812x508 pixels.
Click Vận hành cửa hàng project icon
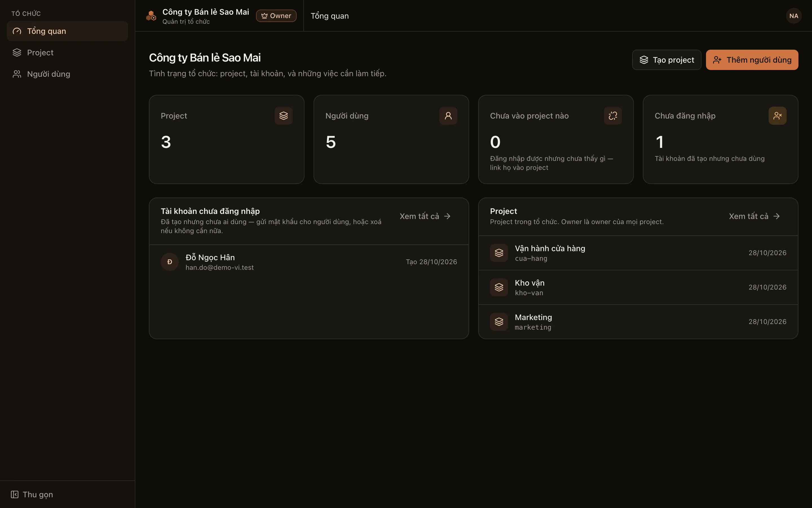point(499,253)
